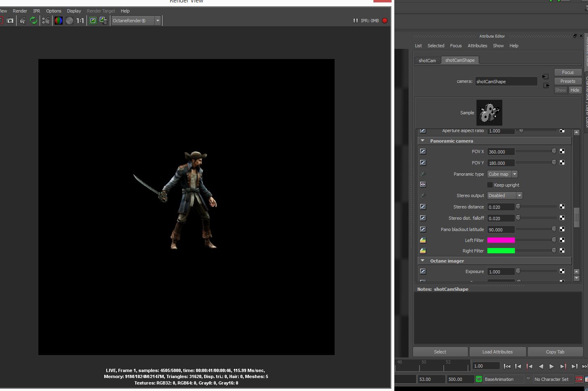Image resolution: width=588 pixels, height=391 pixels.
Task: Show the alpha channel using gray sphere icon
Action: [70, 21]
